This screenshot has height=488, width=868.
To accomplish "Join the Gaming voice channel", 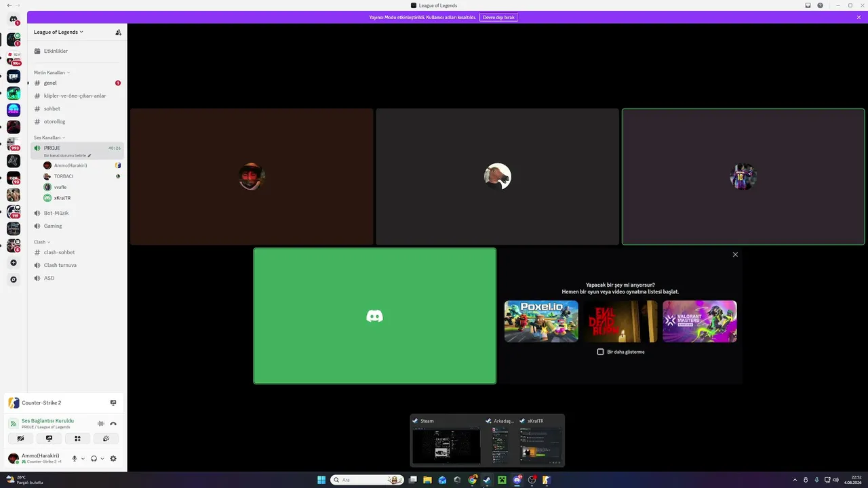I will (x=77, y=226).
